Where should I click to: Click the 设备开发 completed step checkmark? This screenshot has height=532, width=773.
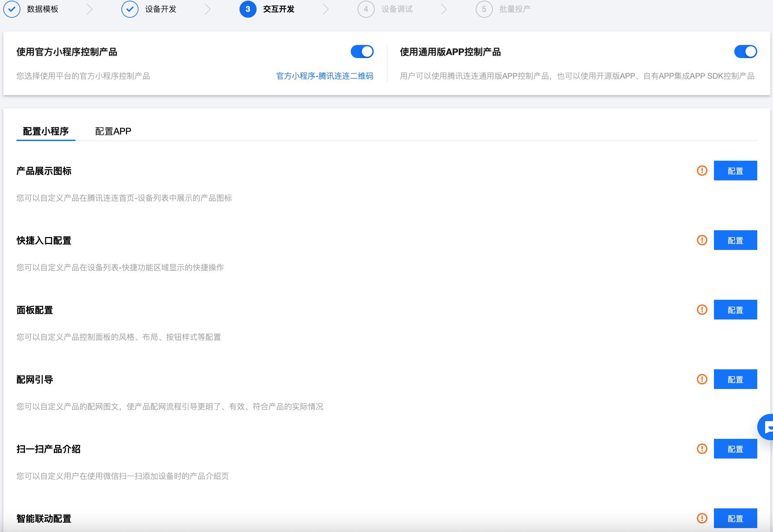130,9
